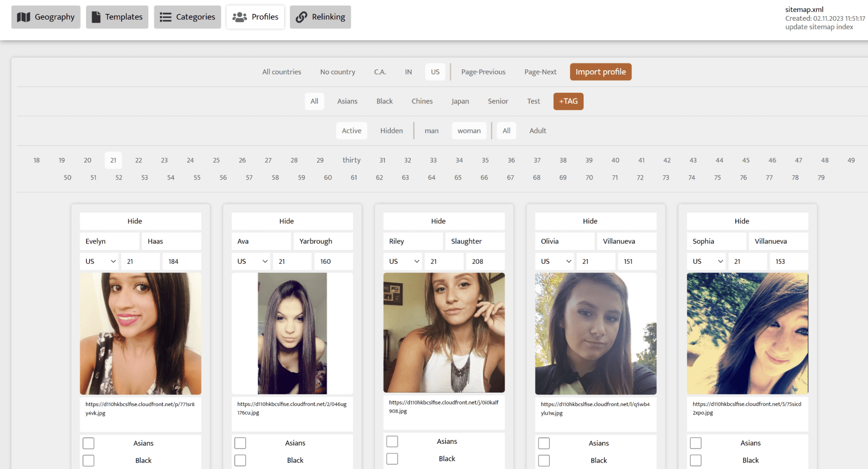This screenshot has height=469, width=868.
Task: Click the Templates document icon
Action: pyautogui.click(x=96, y=17)
